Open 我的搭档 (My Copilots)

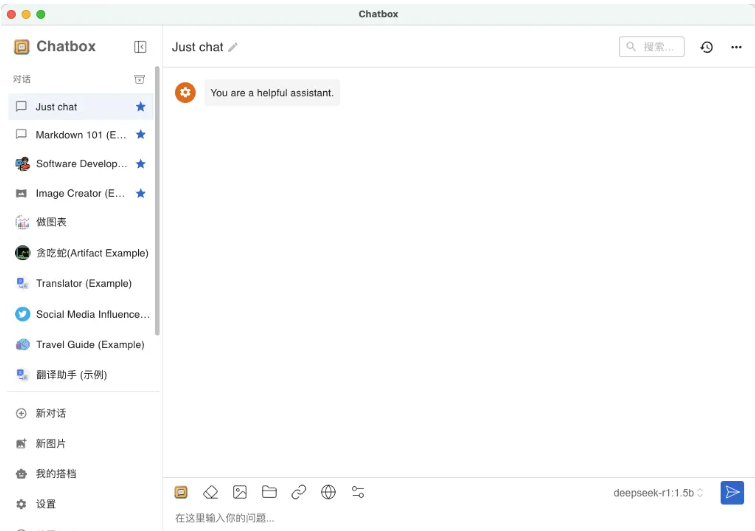pos(81,474)
